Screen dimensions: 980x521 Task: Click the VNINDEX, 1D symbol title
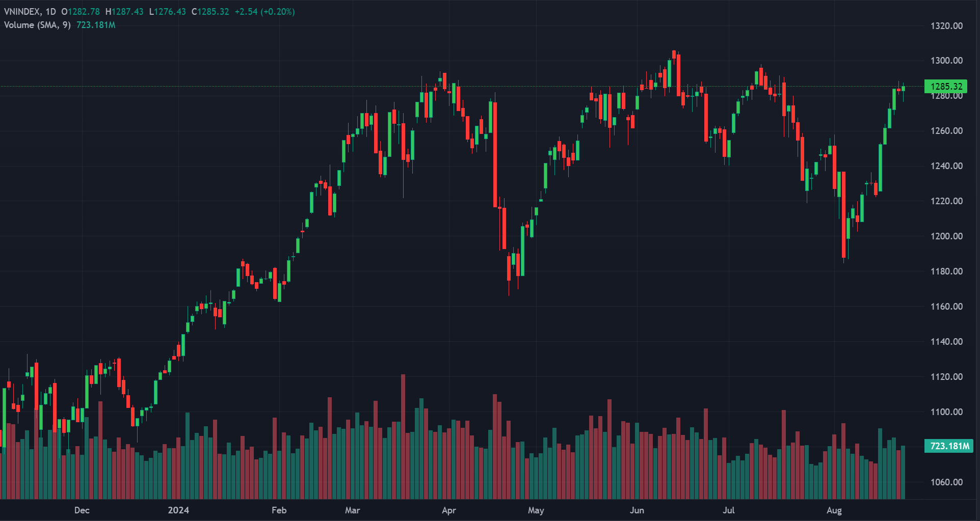(x=30, y=12)
